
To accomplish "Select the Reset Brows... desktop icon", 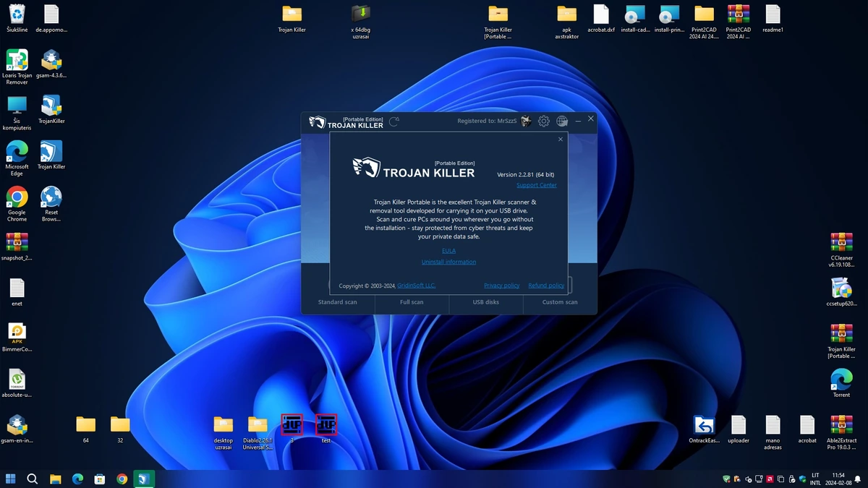I will point(51,204).
